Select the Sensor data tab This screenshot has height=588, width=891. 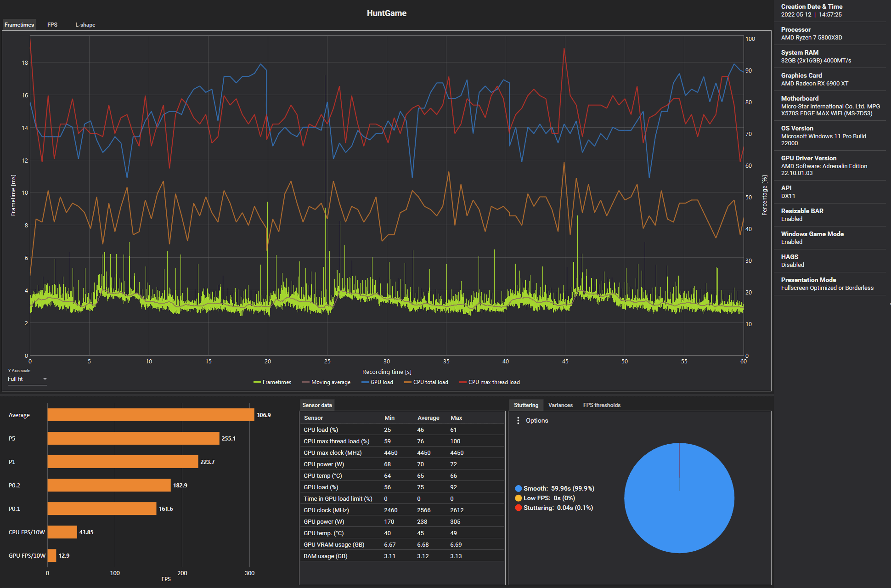[317, 405]
